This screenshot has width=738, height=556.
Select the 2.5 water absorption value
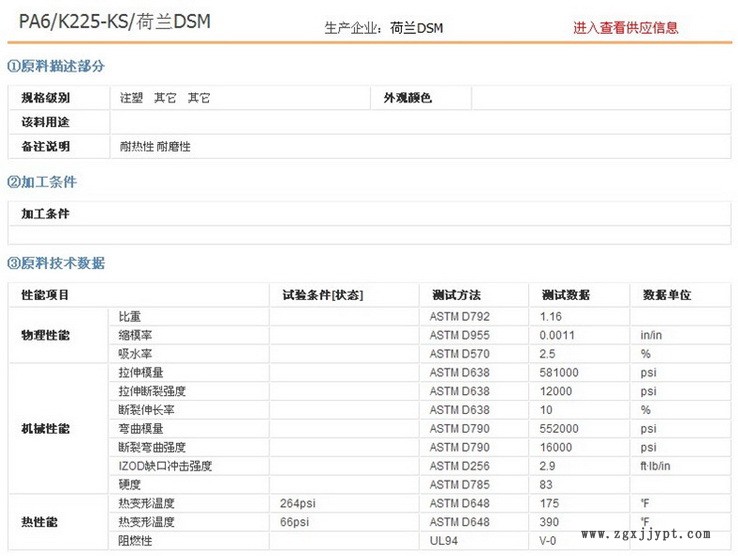547,354
